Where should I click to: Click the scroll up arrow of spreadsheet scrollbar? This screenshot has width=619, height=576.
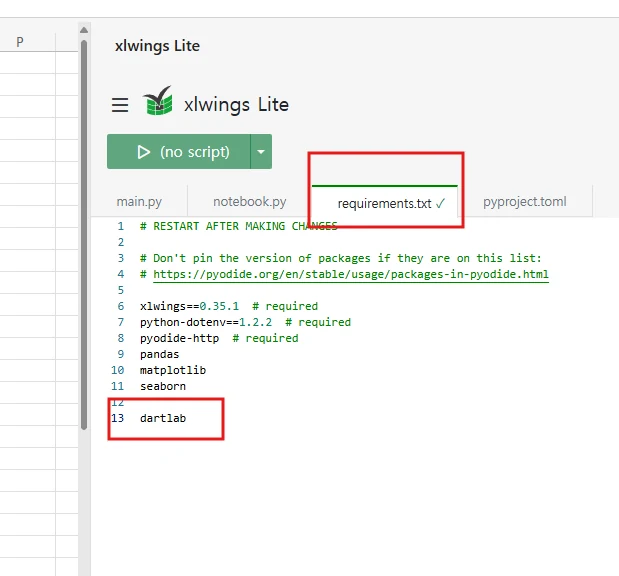(84, 30)
